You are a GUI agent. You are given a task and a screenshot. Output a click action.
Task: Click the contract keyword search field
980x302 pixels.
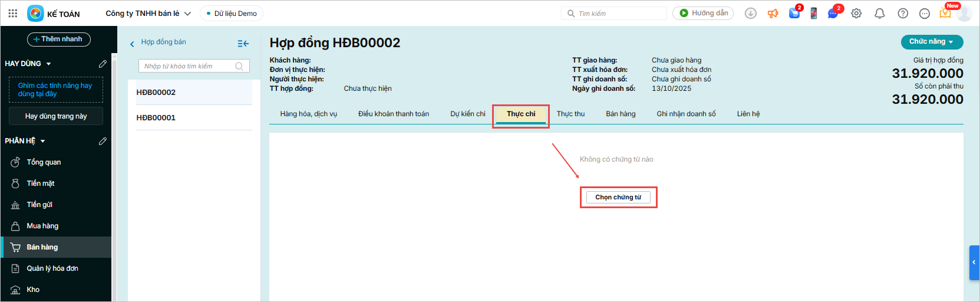click(189, 66)
